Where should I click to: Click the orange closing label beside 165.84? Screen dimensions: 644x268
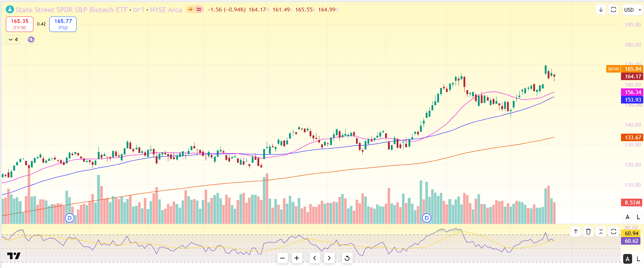pos(613,69)
